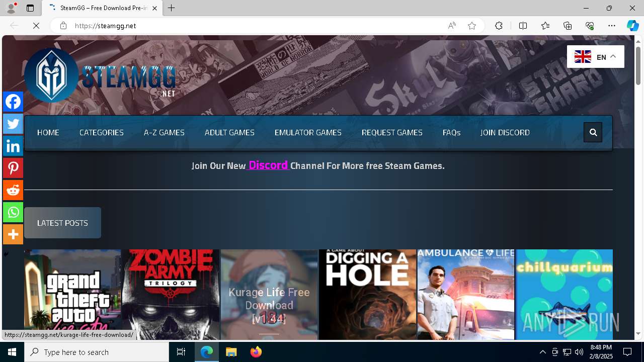This screenshot has height=362, width=644.
Task: Click the LATEST POSTS button
Action: pos(62,223)
